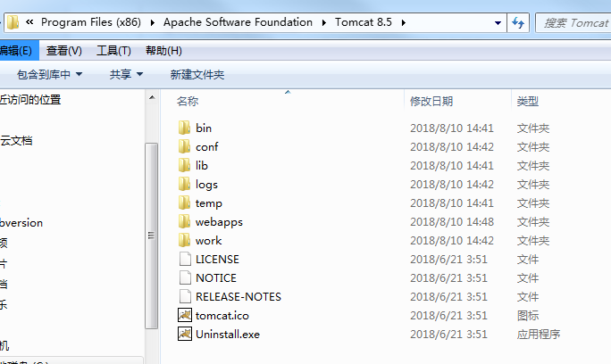Select the LICENSE file icon
The height and width of the screenshot is (364, 611).
(185, 259)
